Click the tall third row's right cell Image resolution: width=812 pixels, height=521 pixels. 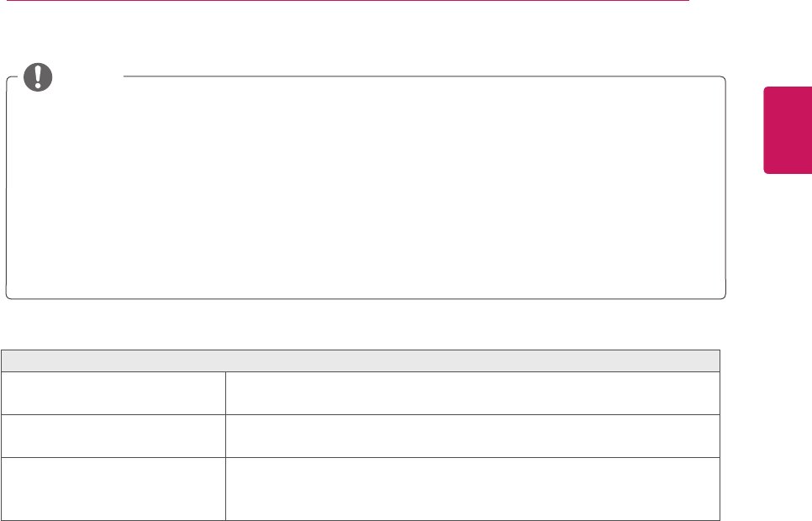pyautogui.click(x=472, y=487)
